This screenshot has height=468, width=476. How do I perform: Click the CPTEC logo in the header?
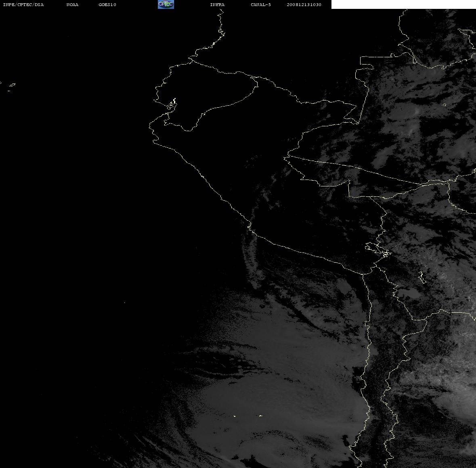coord(166,4)
